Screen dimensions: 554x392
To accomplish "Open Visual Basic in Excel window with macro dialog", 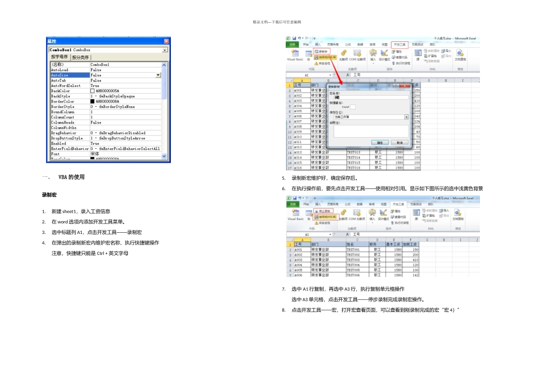I will pos(295,55).
